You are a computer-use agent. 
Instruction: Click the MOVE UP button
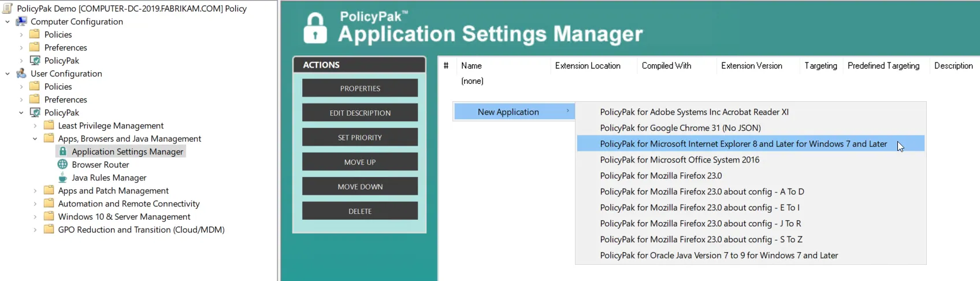360,162
